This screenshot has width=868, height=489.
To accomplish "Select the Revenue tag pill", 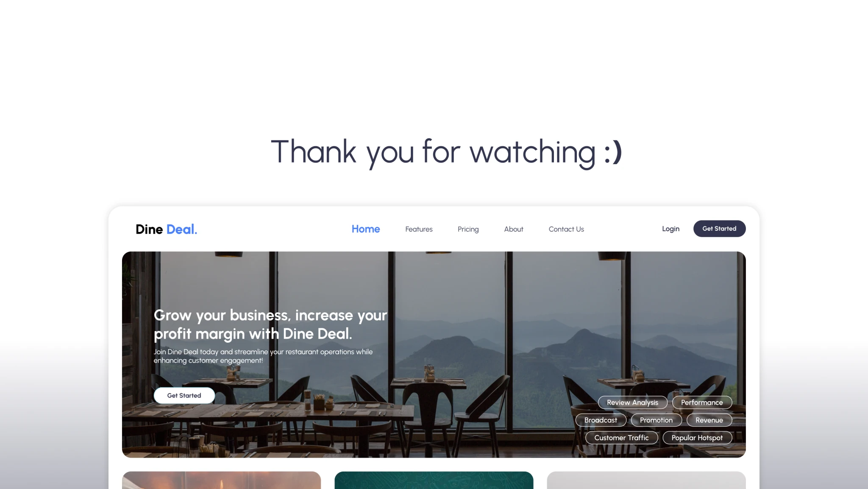I will pyautogui.click(x=709, y=420).
